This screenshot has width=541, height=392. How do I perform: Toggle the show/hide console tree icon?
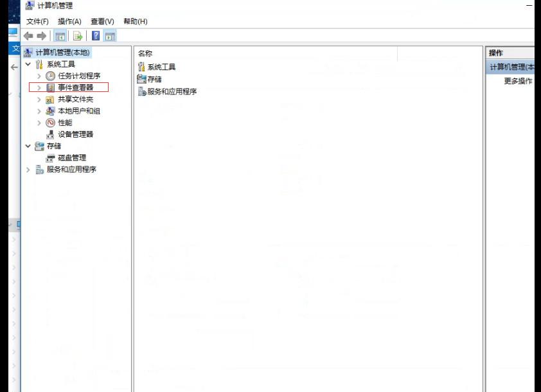[x=60, y=36]
